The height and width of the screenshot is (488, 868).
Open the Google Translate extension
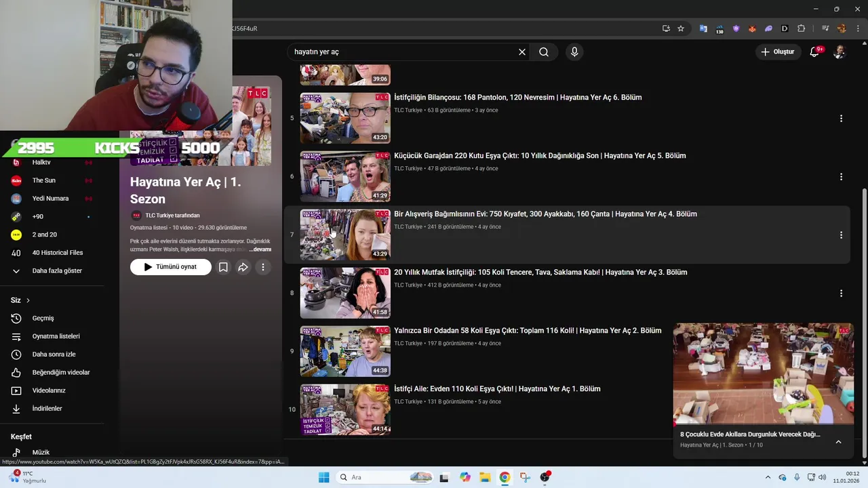(x=703, y=28)
